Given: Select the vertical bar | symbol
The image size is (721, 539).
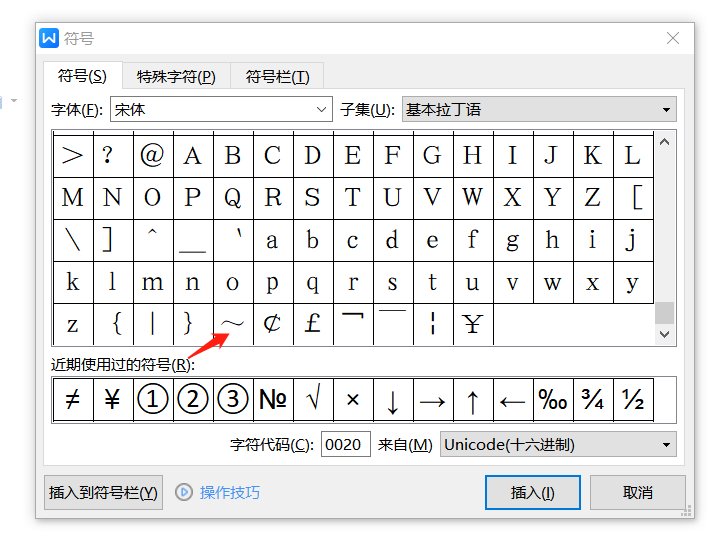Looking at the screenshot, I should pyautogui.click(x=153, y=324).
